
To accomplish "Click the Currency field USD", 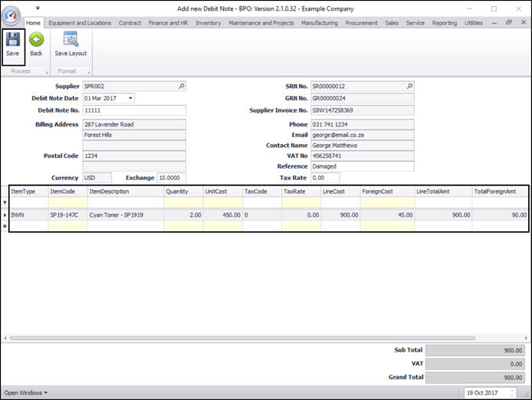I will coord(97,178).
